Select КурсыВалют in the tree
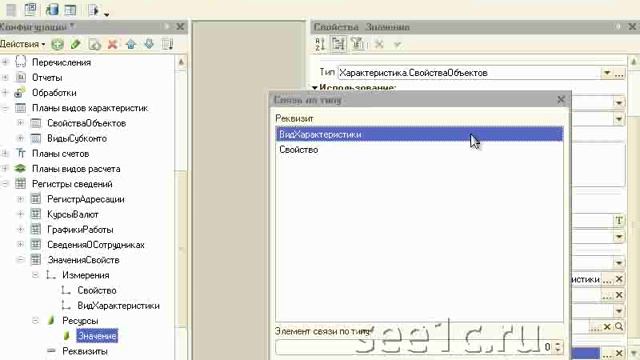 coord(73,214)
